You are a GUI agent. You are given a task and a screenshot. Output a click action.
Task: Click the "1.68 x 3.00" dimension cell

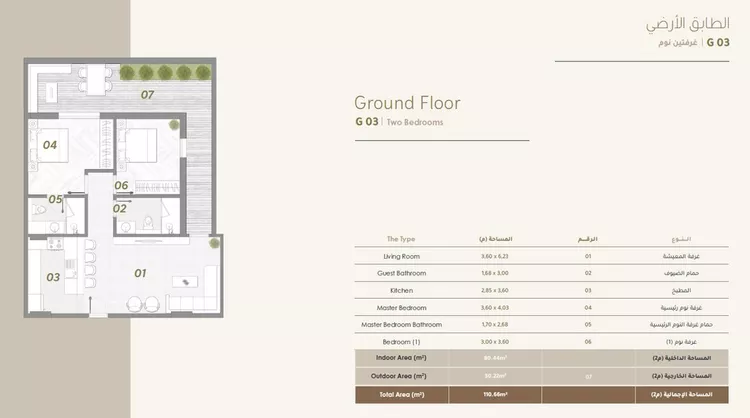495,273
